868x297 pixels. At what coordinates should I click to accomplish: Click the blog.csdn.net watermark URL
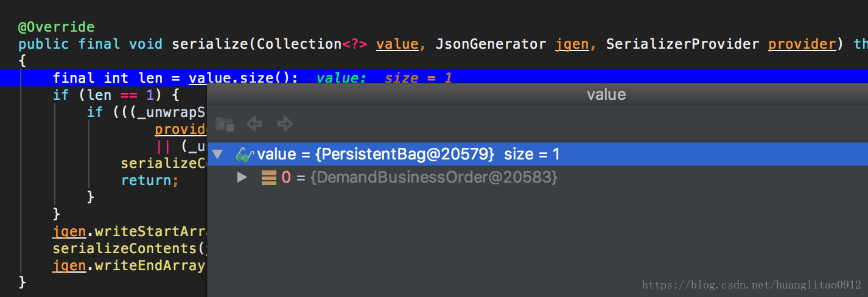752,284
